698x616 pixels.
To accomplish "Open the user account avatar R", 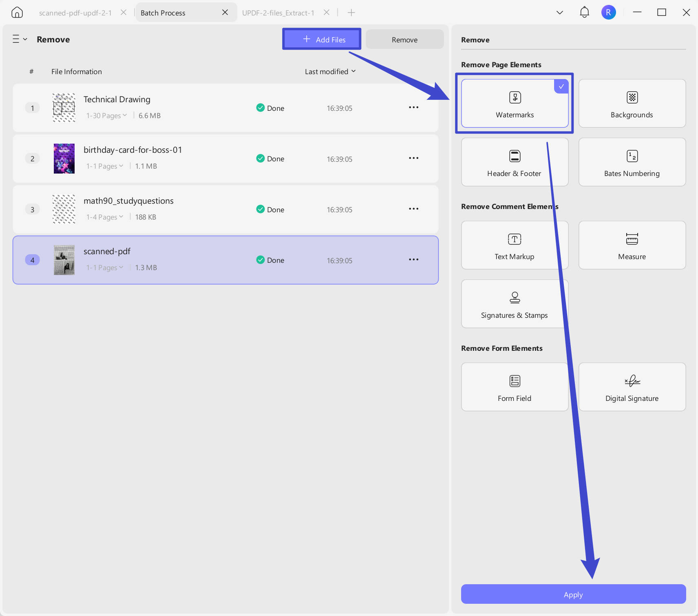I will (608, 12).
